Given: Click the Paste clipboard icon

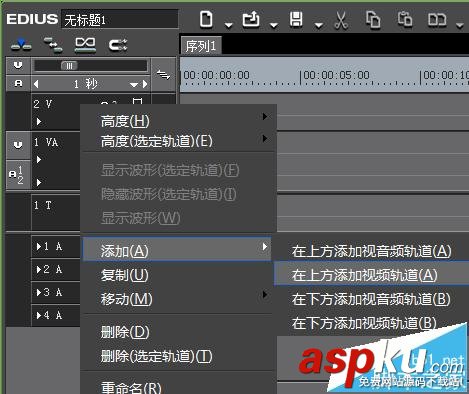Looking at the screenshot, I should [404, 19].
